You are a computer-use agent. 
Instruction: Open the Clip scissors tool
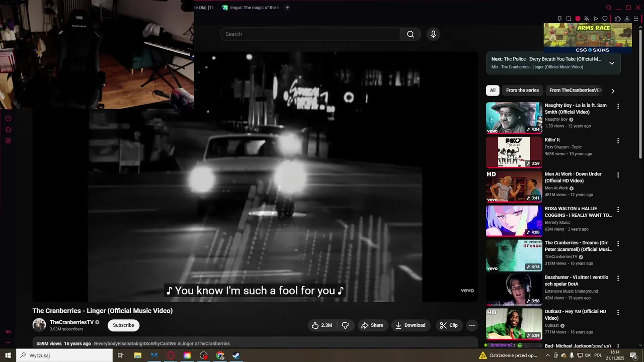point(449,325)
